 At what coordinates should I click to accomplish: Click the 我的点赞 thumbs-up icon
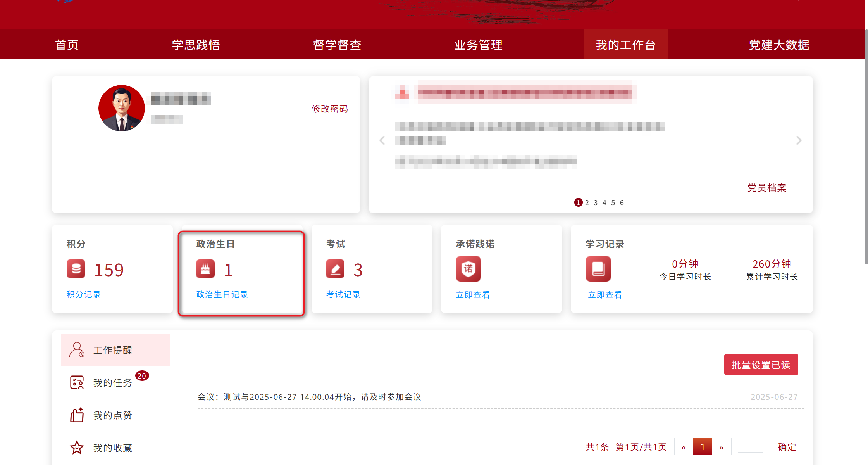(77, 415)
